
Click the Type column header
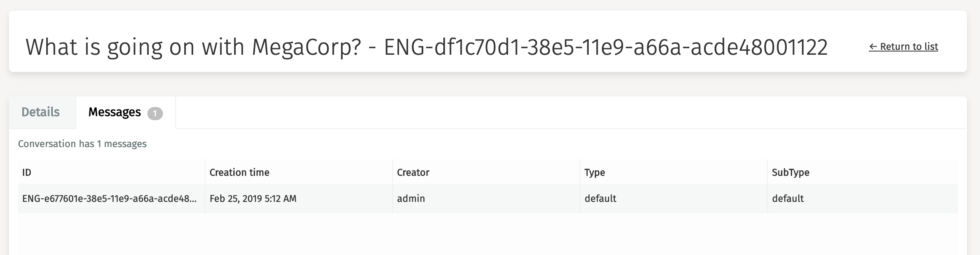pyautogui.click(x=595, y=172)
